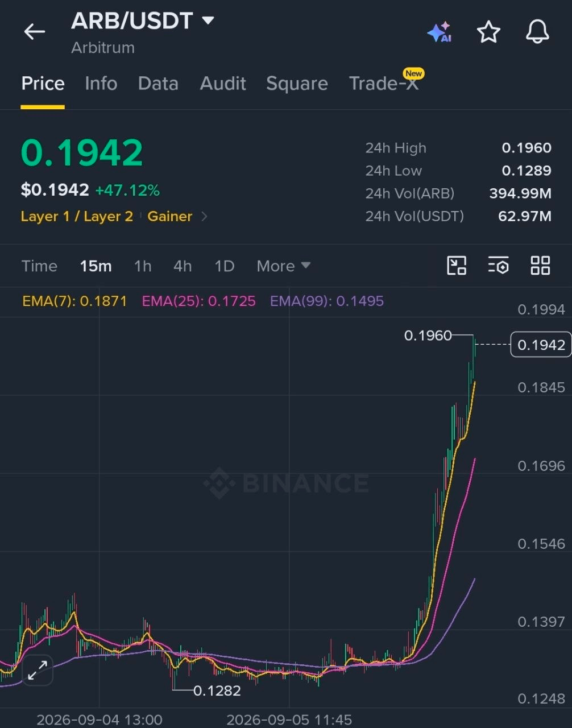Tap the current price tag 0.1942 on axis
The height and width of the screenshot is (728, 572).
[x=541, y=345]
